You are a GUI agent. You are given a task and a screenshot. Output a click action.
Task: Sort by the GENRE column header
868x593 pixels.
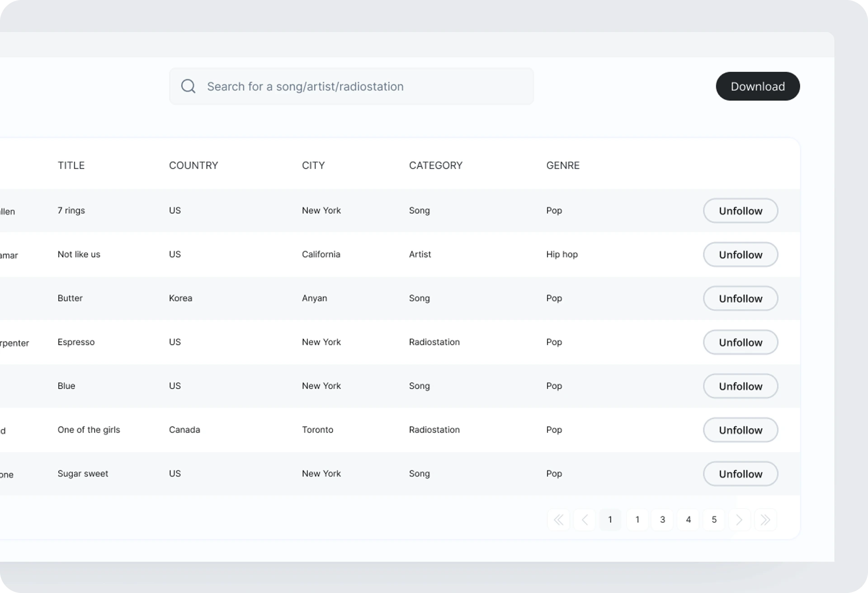[x=563, y=165]
